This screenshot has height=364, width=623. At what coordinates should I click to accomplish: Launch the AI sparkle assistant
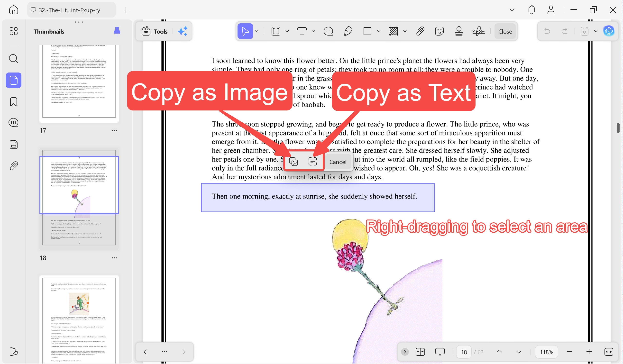183,31
